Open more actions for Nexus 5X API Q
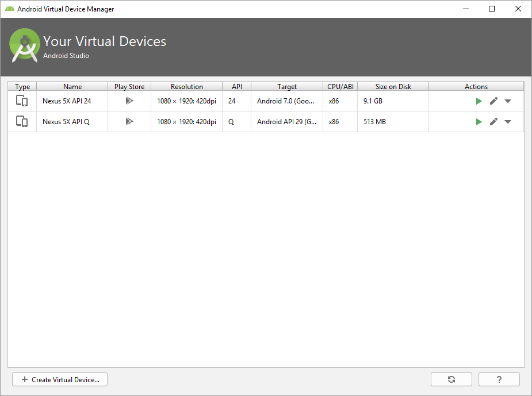Screen dimensions: 532x396 (508, 122)
